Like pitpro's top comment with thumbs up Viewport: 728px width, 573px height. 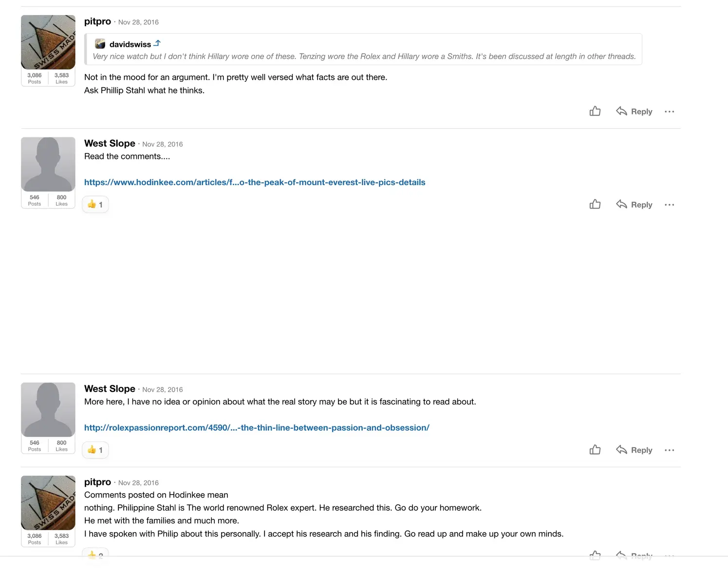pos(595,111)
